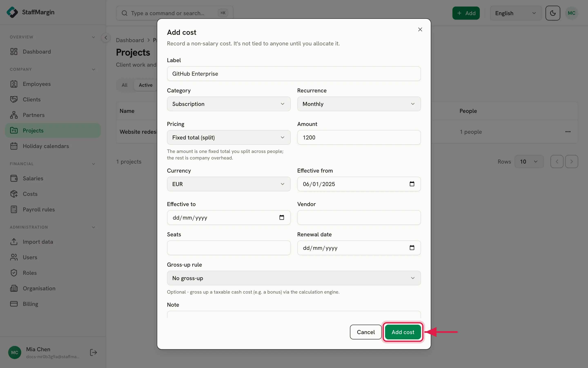The image size is (588, 368).
Task: Click the StaffMargin logo icon
Action: click(12, 12)
